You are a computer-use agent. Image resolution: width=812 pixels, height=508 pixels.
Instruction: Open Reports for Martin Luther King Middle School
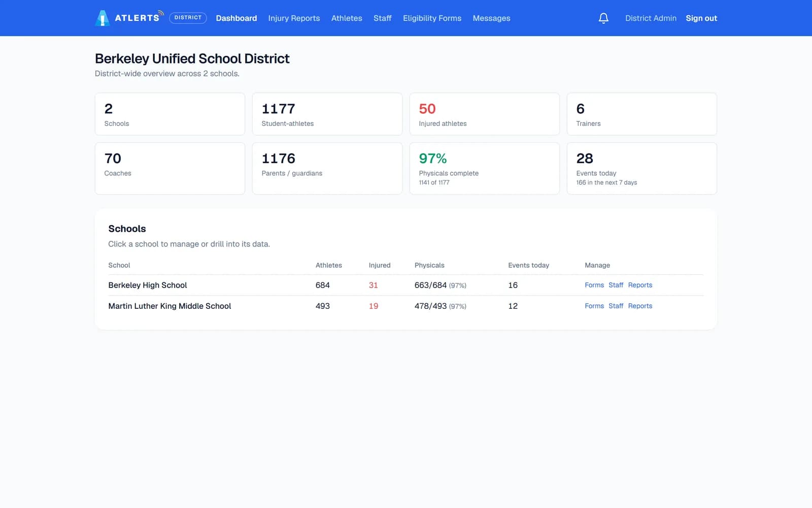[640, 306]
